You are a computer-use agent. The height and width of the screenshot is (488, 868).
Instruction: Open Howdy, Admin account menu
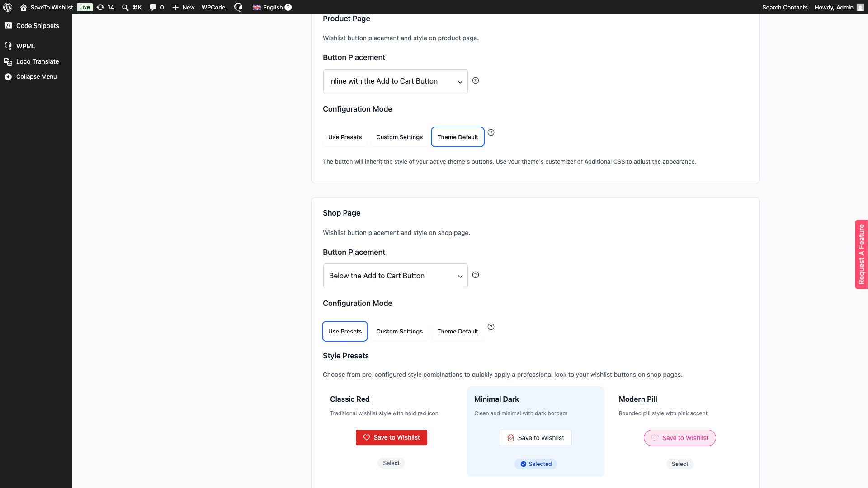click(839, 7)
